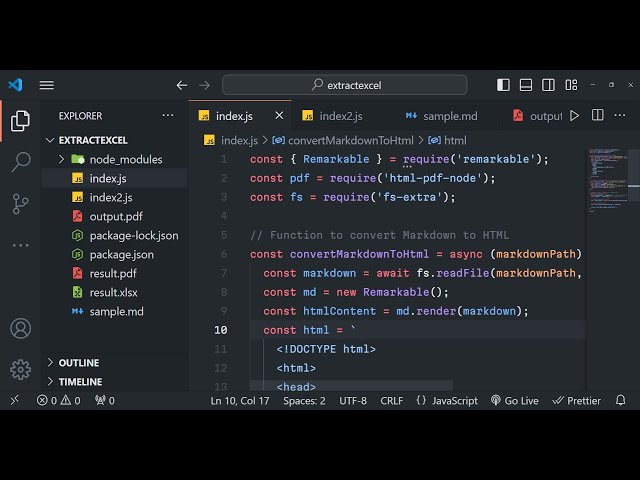Image resolution: width=640 pixels, height=480 pixels.
Task: Expand the OUTLINE section
Action: 51,363
